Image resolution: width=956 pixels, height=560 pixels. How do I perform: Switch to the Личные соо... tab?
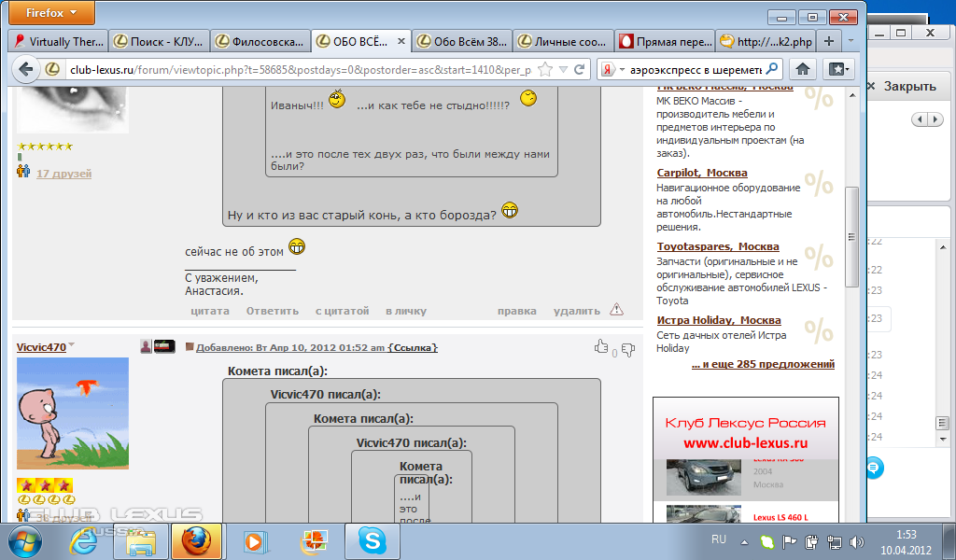click(563, 41)
